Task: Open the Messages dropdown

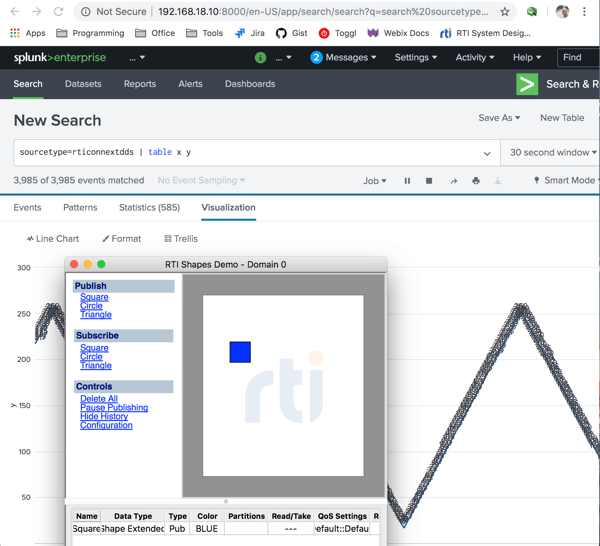Action: (x=343, y=57)
